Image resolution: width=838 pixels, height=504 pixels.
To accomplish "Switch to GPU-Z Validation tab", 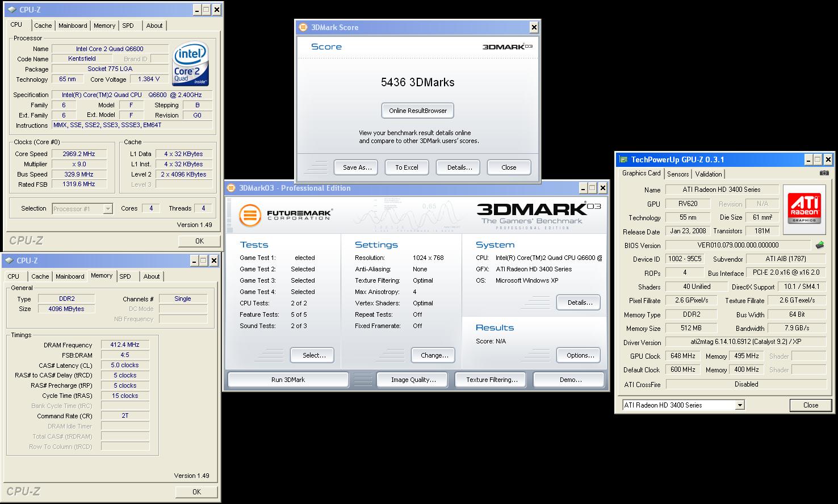I will coord(709,174).
